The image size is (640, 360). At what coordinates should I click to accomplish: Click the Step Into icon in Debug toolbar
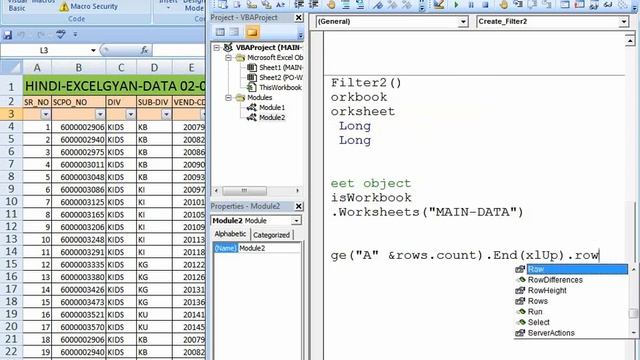pos(518,4)
